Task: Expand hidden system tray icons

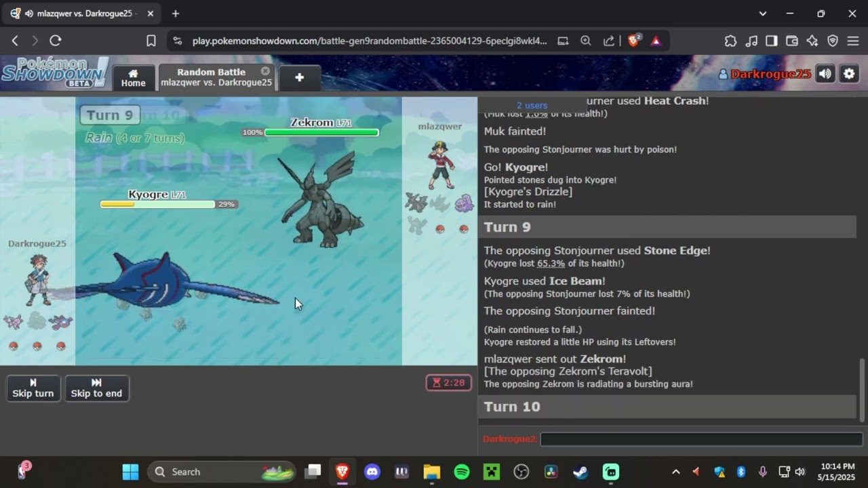Action: pos(675,472)
